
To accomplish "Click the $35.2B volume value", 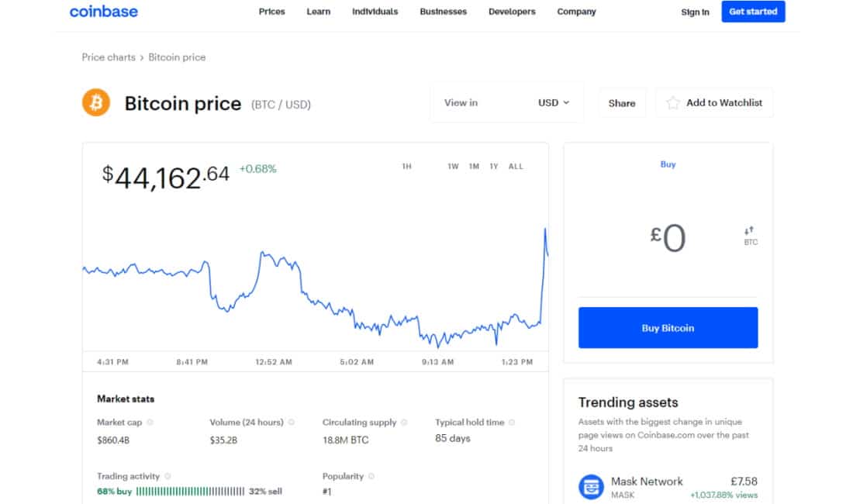I will click(x=223, y=440).
